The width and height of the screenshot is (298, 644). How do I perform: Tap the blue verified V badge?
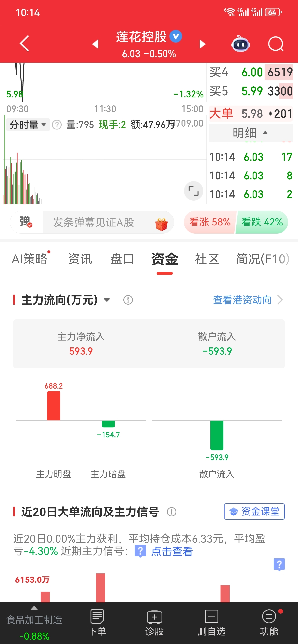point(176,36)
